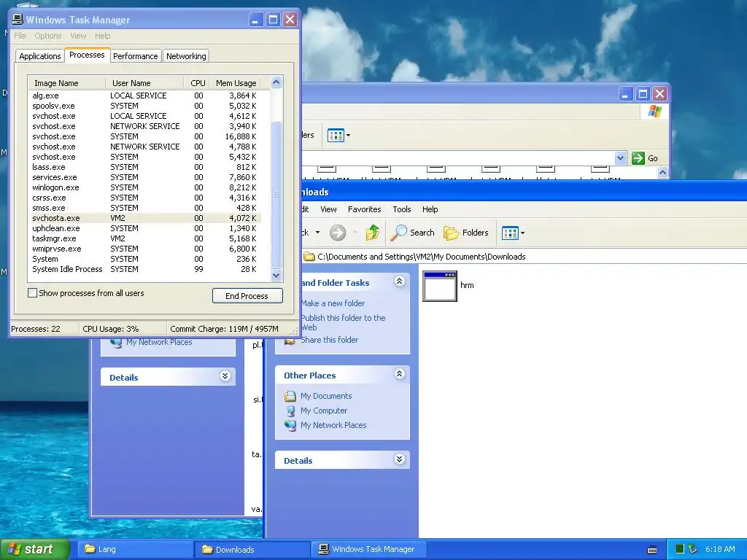Click the Downloads address bar path field
747x560 pixels.
[524, 257]
